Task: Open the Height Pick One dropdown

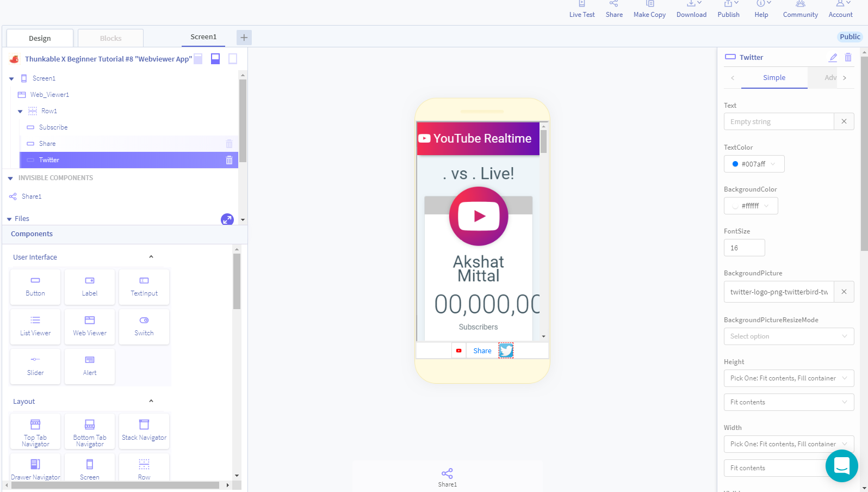Action: 789,378
